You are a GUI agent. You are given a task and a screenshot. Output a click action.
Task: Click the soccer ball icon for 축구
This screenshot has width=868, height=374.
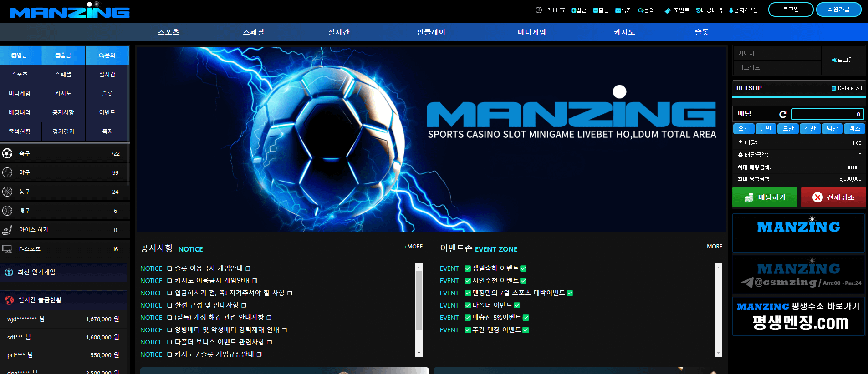[7, 153]
